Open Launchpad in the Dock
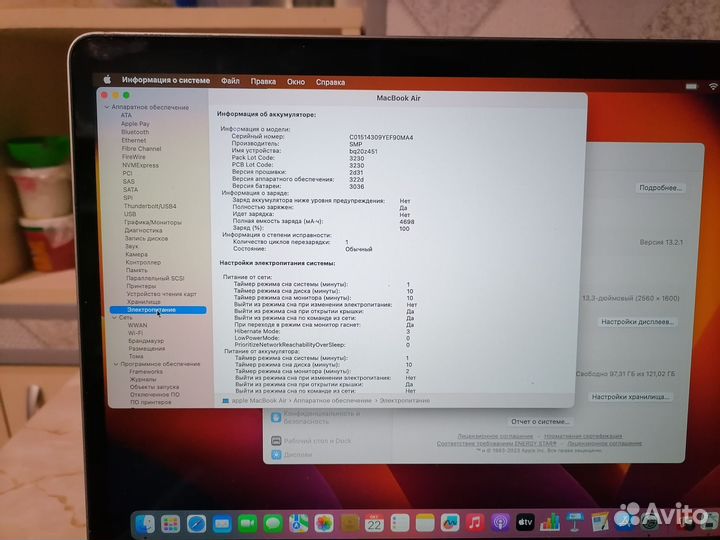720x540 pixels. 170,523
